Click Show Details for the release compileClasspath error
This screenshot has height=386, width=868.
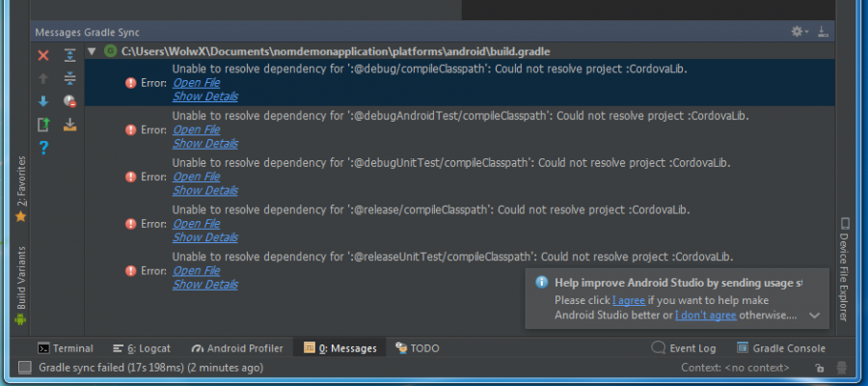[x=205, y=237]
